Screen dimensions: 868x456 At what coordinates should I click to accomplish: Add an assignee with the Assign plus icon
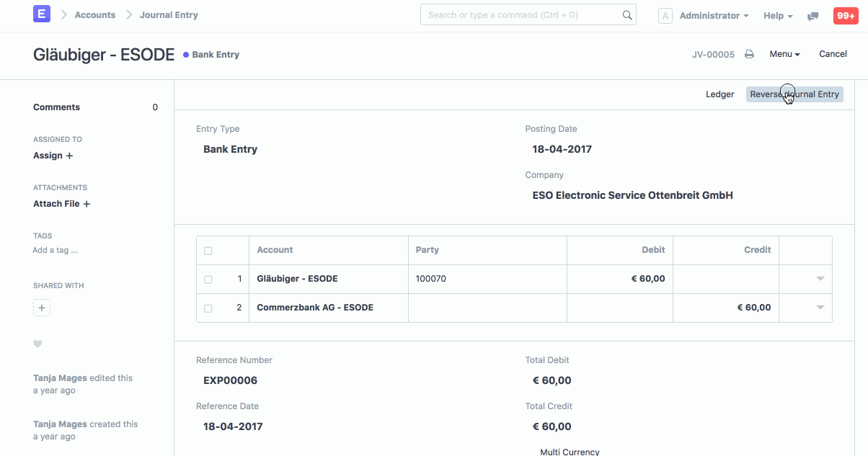point(69,155)
